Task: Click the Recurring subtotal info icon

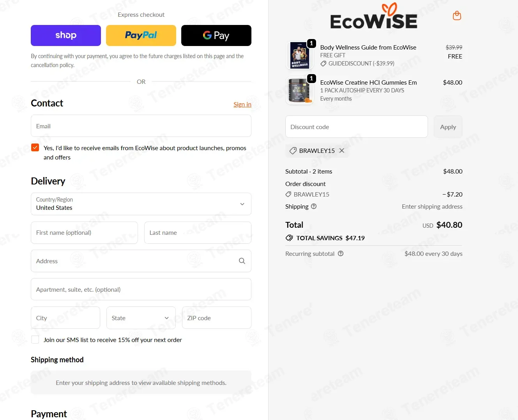Action: pos(341,253)
